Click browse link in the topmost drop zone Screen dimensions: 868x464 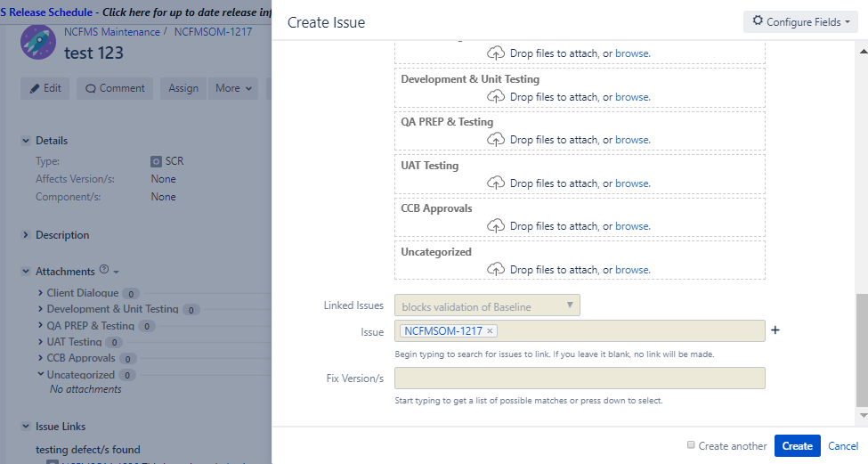click(x=633, y=53)
